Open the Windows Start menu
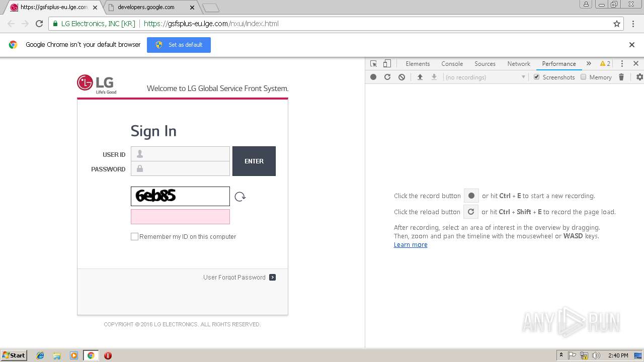 pyautogui.click(x=14, y=355)
